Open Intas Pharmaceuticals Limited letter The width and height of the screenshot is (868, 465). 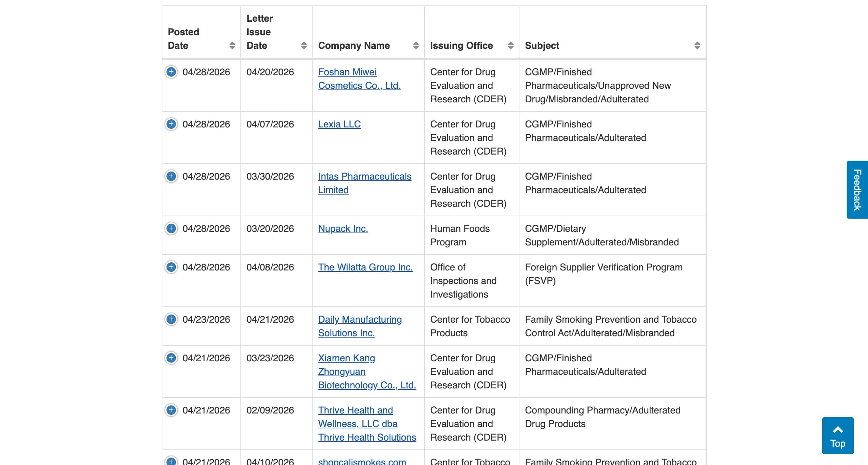pos(364,183)
